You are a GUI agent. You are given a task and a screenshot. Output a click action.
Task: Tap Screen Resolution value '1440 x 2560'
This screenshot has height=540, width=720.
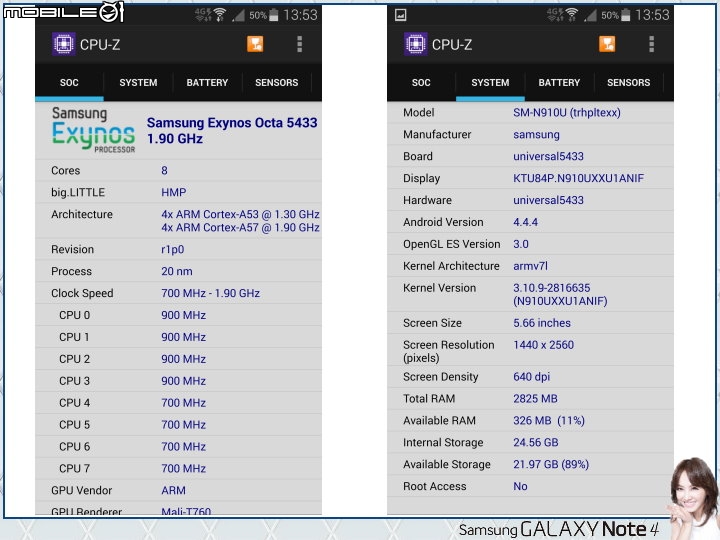coord(544,345)
